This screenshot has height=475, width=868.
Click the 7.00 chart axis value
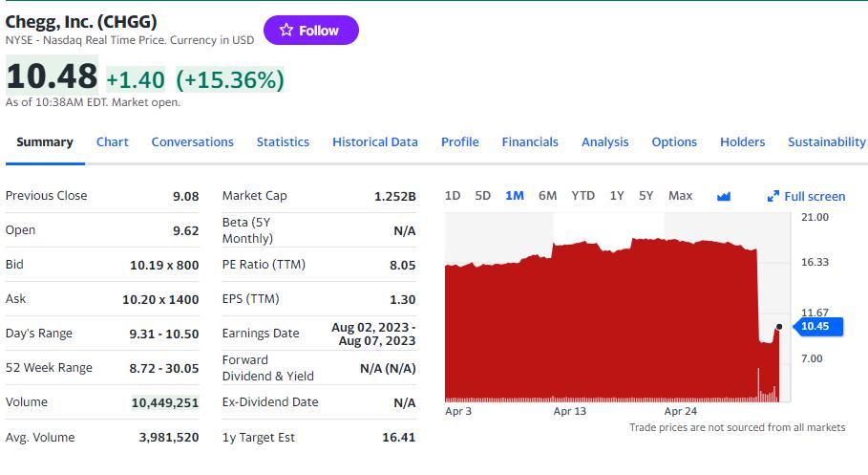pyautogui.click(x=812, y=358)
